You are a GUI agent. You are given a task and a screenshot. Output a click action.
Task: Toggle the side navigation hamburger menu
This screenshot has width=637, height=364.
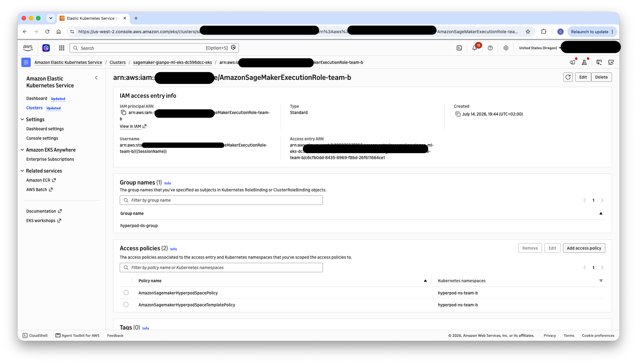pyautogui.click(x=26, y=62)
